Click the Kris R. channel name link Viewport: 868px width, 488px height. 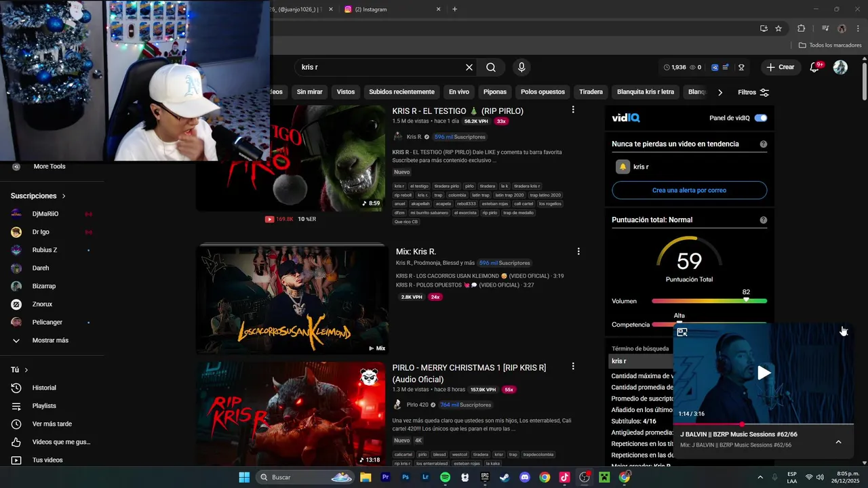pyautogui.click(x=414, y=137)
